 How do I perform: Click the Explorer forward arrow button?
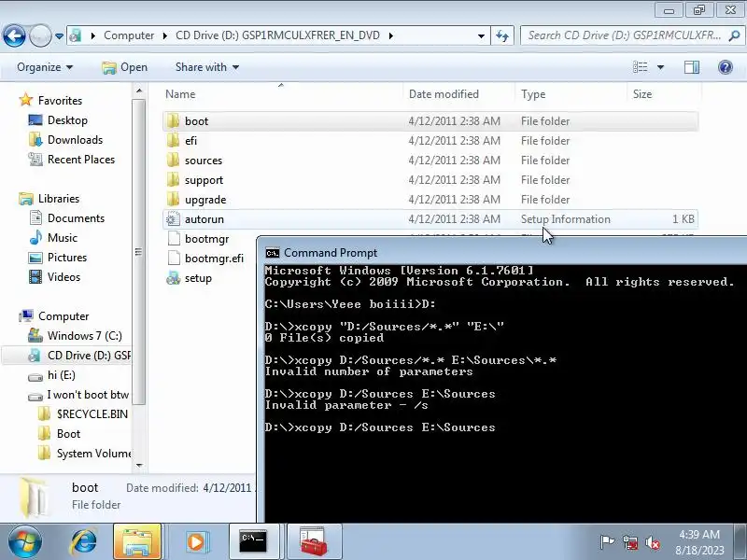click(40, 35)
